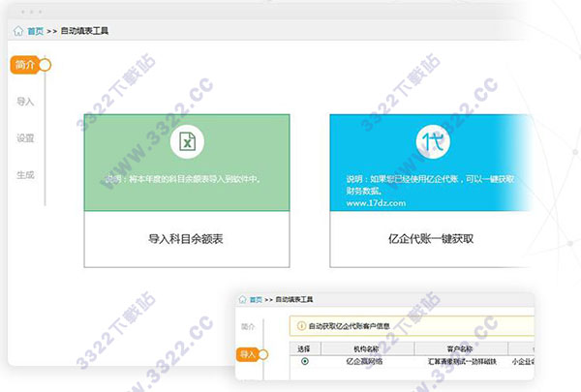This screenshot has height=392, width=581.
Task: Open the 设置 step in sidebar
Action: (25, 138)
